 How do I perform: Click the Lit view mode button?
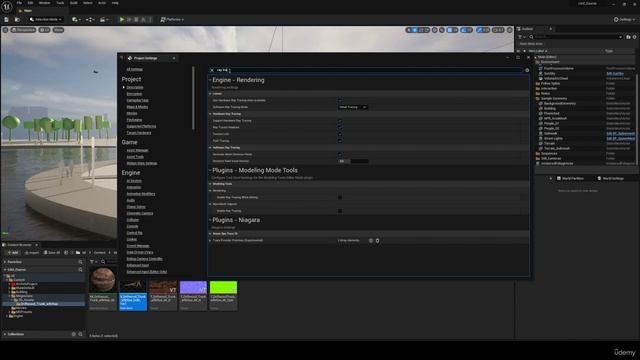pyautogui.click(x=44, y=30)
